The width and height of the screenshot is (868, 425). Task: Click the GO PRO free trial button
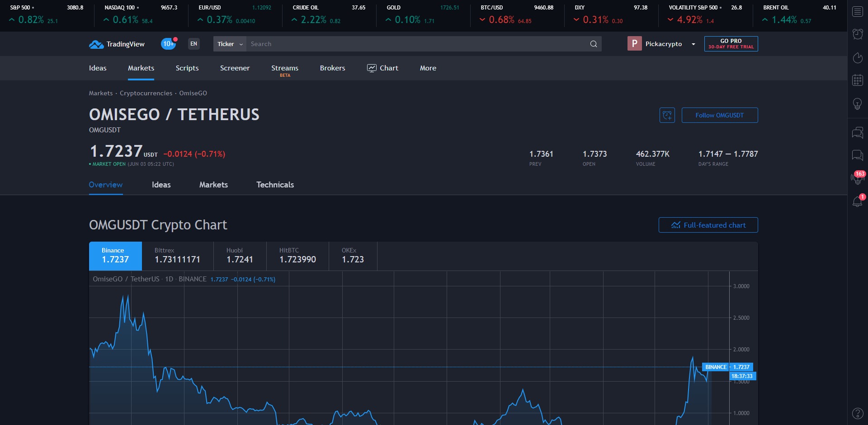pyautogui.click(x=731, y=44)
